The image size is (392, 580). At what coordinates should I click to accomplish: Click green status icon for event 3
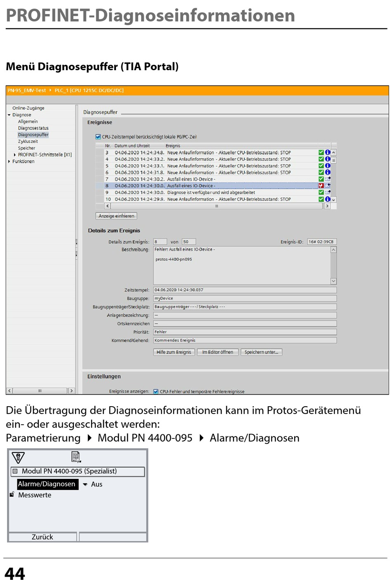click(x=321, y=152)
